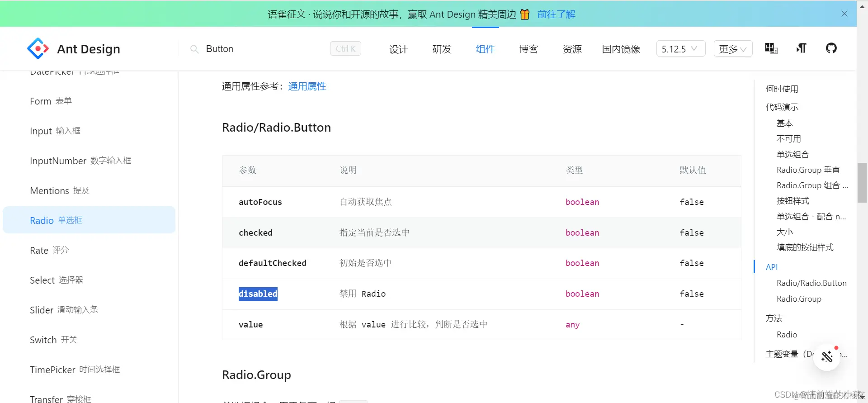
Task: Jump to 填底的按钮样式 anchor
Action: pos(805,247)
